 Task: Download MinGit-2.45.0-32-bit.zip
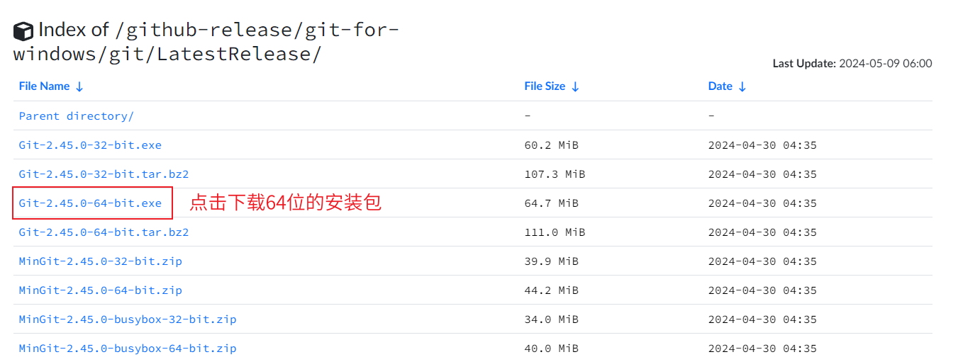point(100,261)
